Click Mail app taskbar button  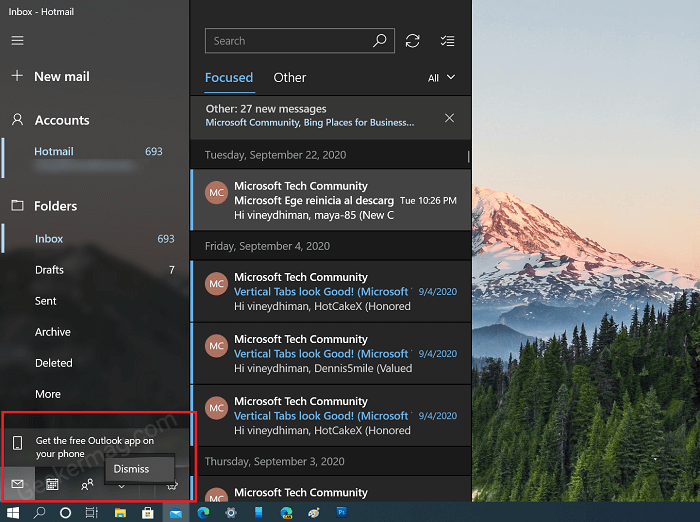coord(175,513)
